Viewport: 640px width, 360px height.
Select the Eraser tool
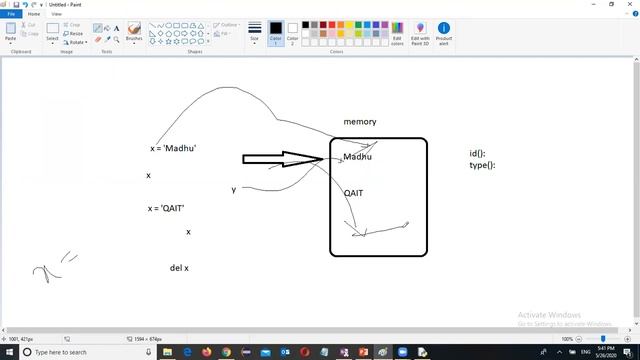[x=98, y=39]
